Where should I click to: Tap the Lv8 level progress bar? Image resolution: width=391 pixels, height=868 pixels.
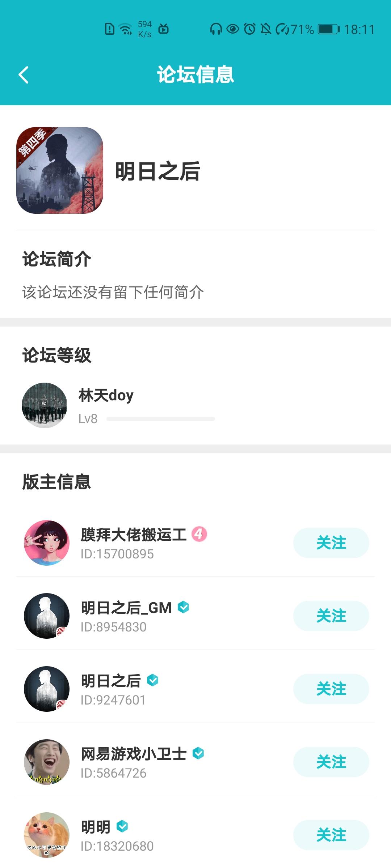[161, 419]
